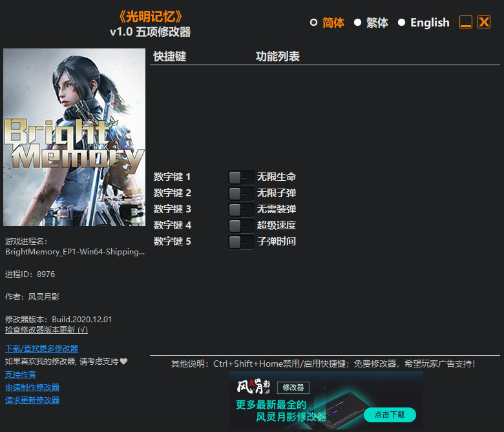This screenshot has width=504, height=432.
Task: Close the trainer with the orange X
Action: tap(484, 23)
